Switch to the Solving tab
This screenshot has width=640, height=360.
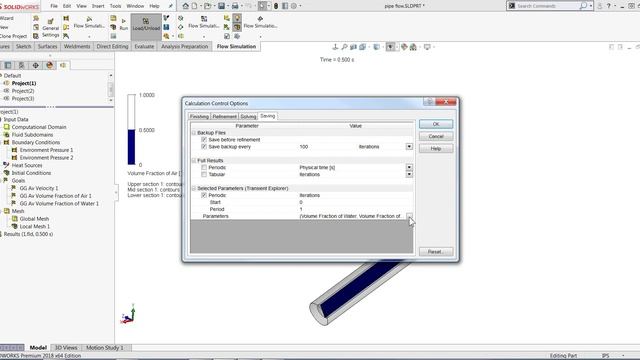(x=248, y=116)
